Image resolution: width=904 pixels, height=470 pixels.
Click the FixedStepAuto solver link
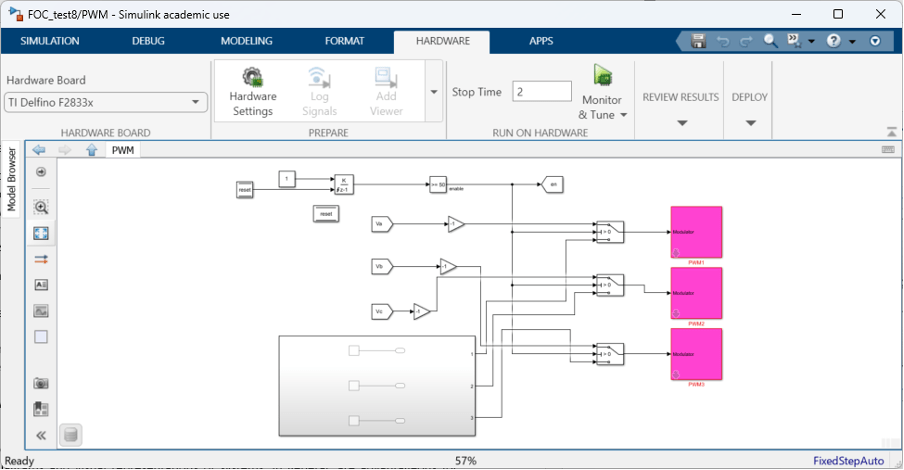pyautogui.click(x=848, y=461)
